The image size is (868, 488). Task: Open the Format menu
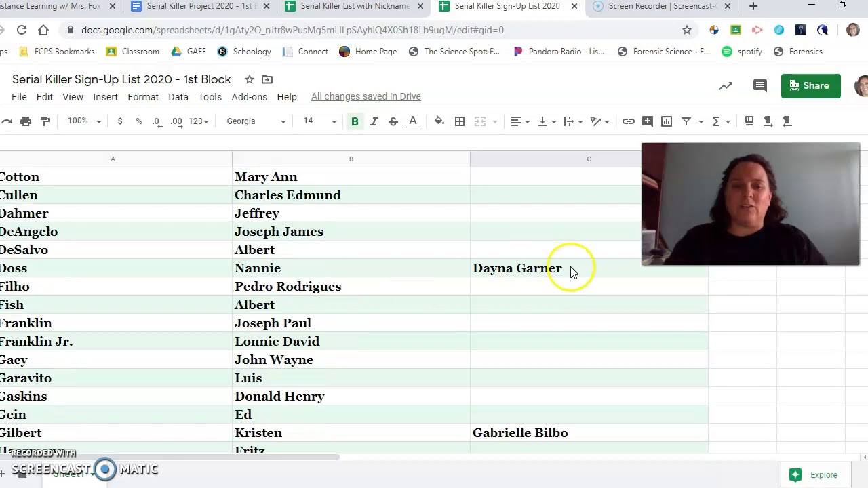(143, 97)
